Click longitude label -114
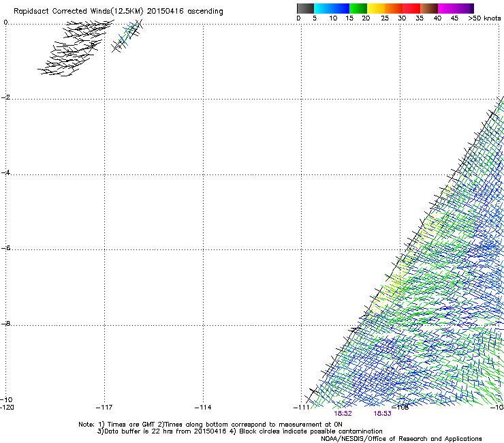Screen dimensions: 504x443 [203, 408]
